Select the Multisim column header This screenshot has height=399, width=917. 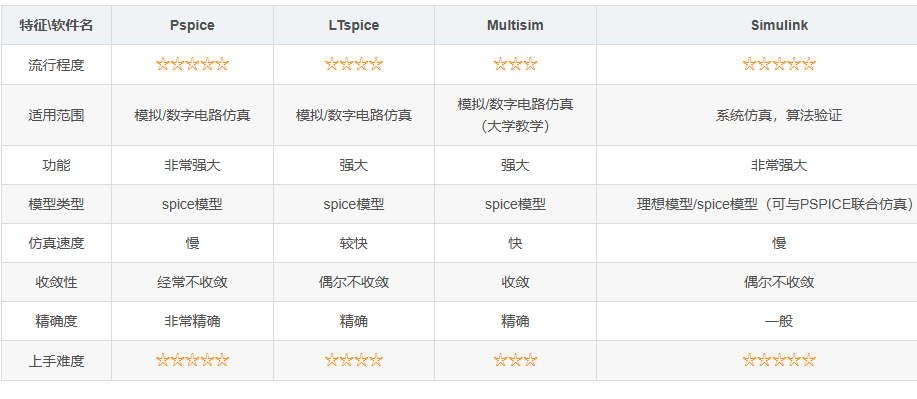pos(515,25)
